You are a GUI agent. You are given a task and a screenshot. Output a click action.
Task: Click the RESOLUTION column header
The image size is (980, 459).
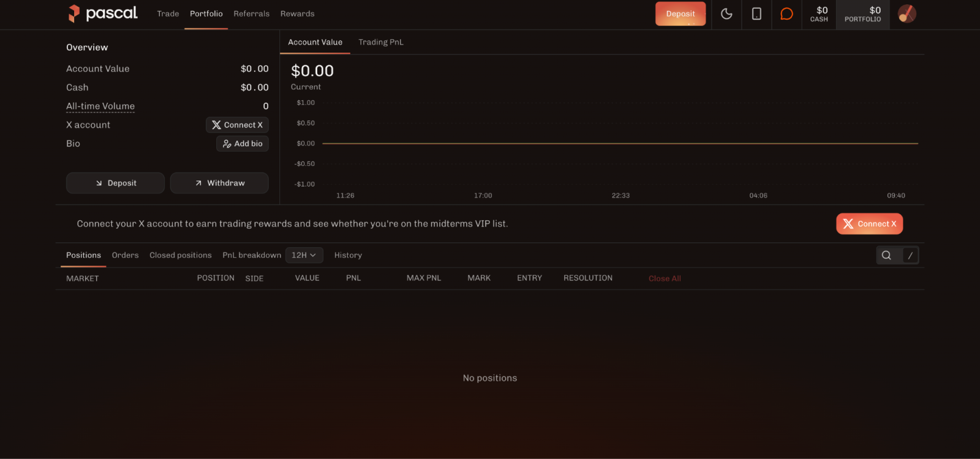click(588, 278)
